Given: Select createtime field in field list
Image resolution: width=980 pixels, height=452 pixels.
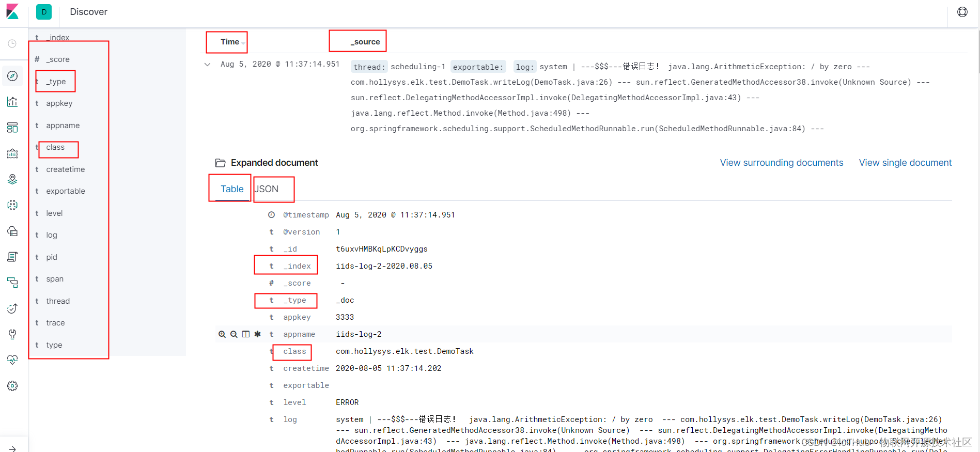Looking at the screenshot, I should click(66, 169).
